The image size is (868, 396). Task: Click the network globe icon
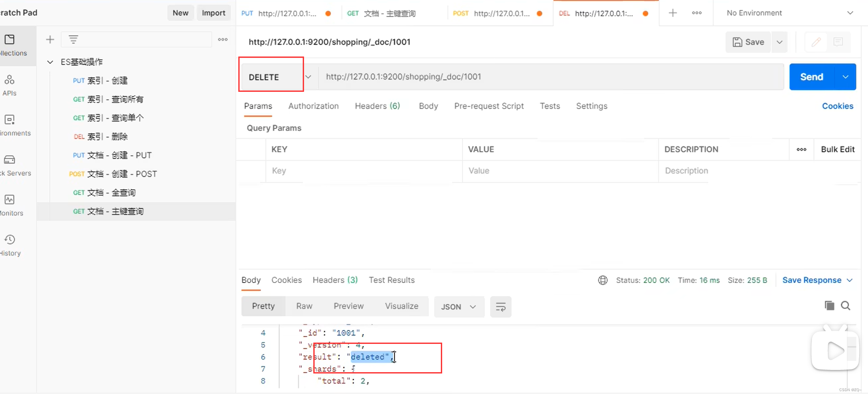pos(603,280)
